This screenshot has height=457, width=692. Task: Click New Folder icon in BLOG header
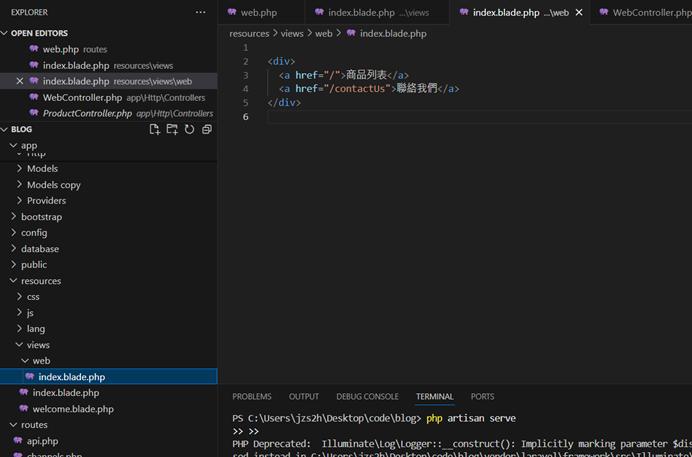tap(172, 129)
